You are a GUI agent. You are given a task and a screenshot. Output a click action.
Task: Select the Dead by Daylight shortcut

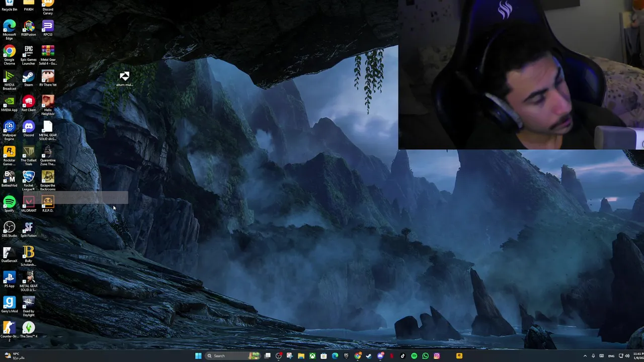(29, 306)
